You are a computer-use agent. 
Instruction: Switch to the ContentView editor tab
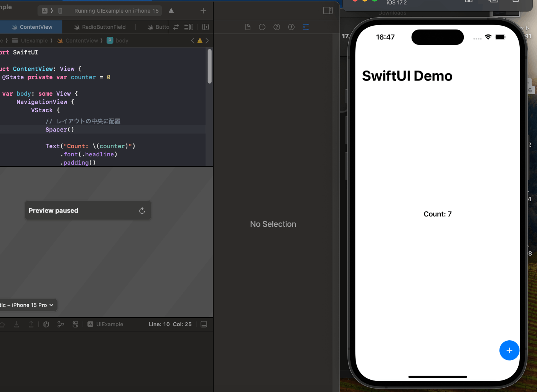point(32,27)
